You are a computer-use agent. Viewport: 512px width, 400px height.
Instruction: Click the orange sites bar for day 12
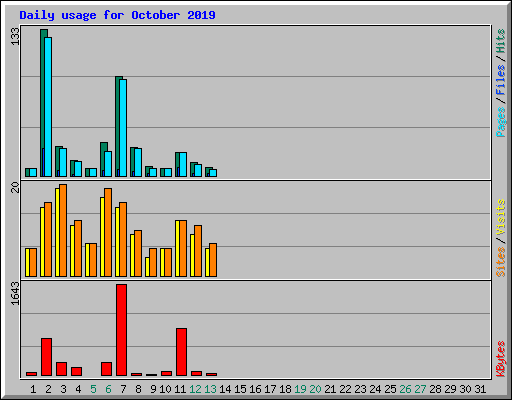(x=198, y=251)
